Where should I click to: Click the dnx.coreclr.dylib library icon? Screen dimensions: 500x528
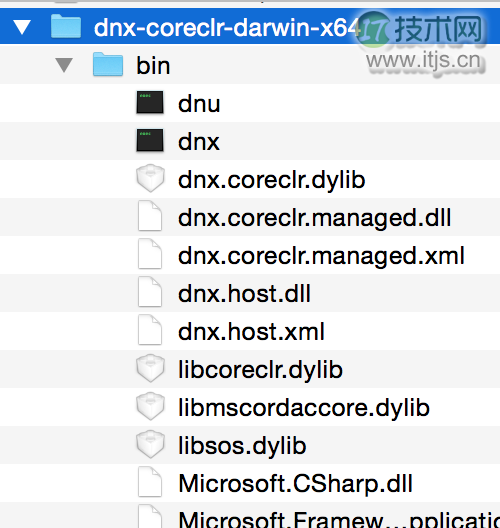click(x=151, y=178)
